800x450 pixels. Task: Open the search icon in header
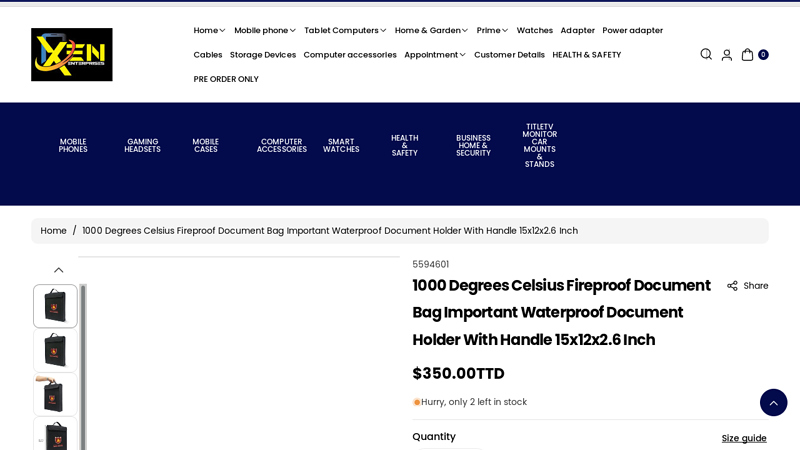tap(706, 54)
